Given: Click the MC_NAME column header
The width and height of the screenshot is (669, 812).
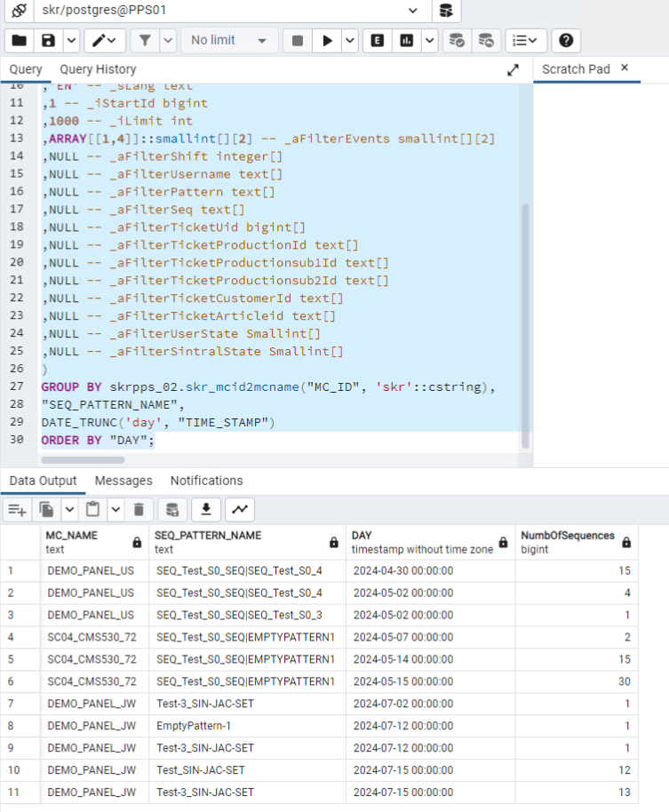Looking at the screenshot, I should [94, 542].
